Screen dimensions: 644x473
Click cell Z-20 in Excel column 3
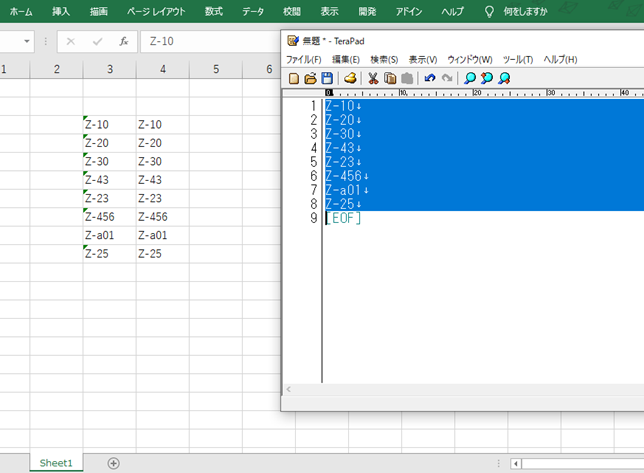pyautogui.click(x=110, y=143)
